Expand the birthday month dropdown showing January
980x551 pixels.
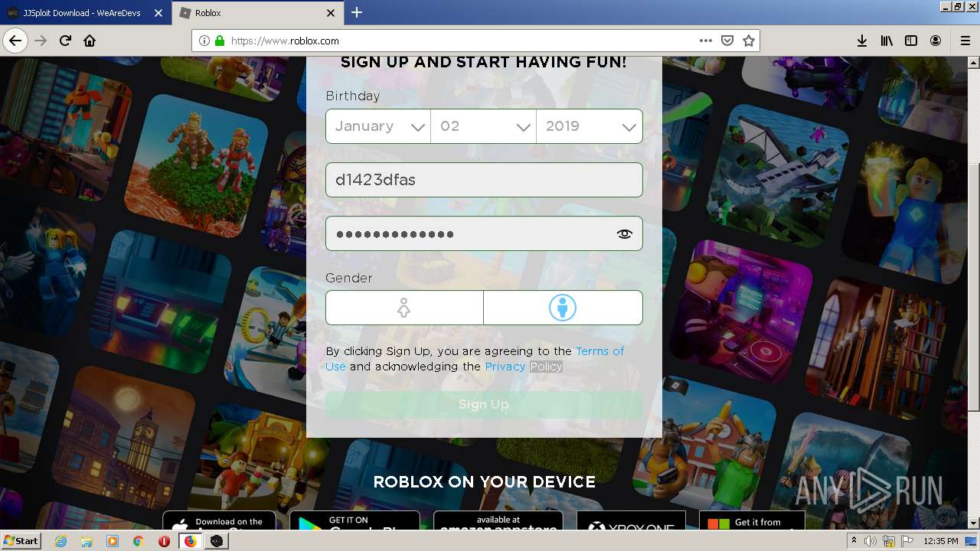coord(378,126)
